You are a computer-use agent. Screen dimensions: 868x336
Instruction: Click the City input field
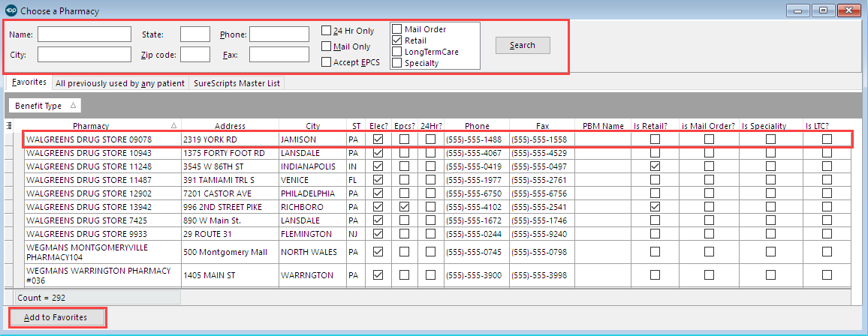pos(84,54)
